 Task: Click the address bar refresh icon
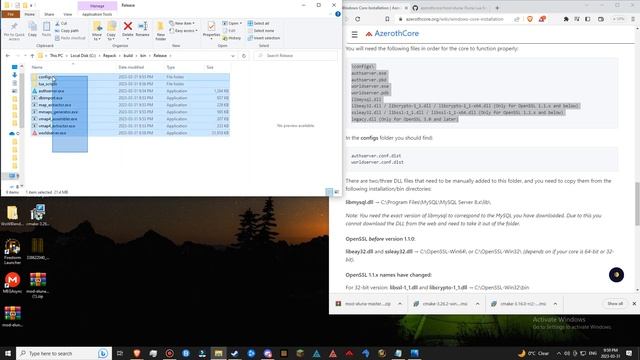[244, 56]
